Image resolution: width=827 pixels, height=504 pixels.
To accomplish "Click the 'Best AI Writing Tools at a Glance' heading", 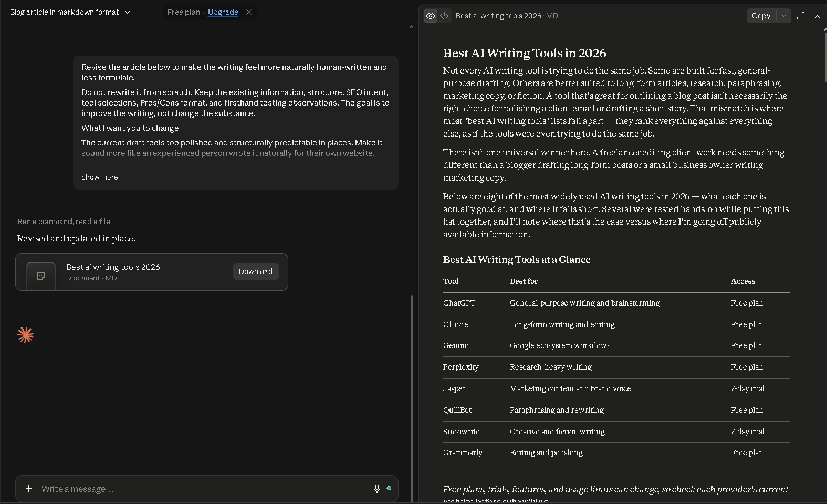I will 517,260.
